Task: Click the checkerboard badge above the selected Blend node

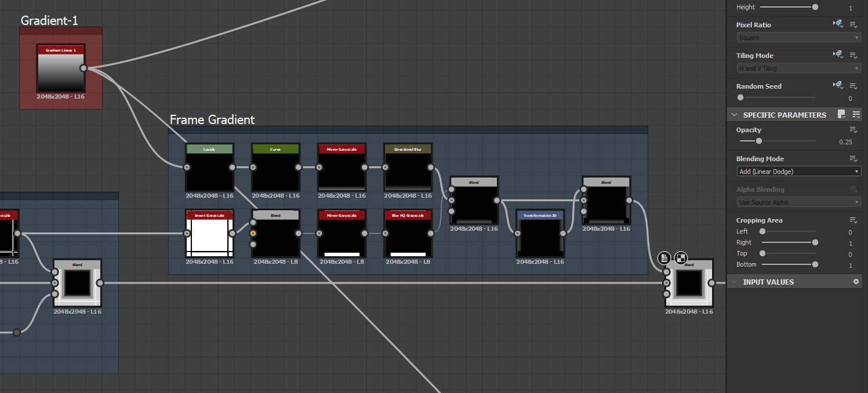Action: pos(681,257)
